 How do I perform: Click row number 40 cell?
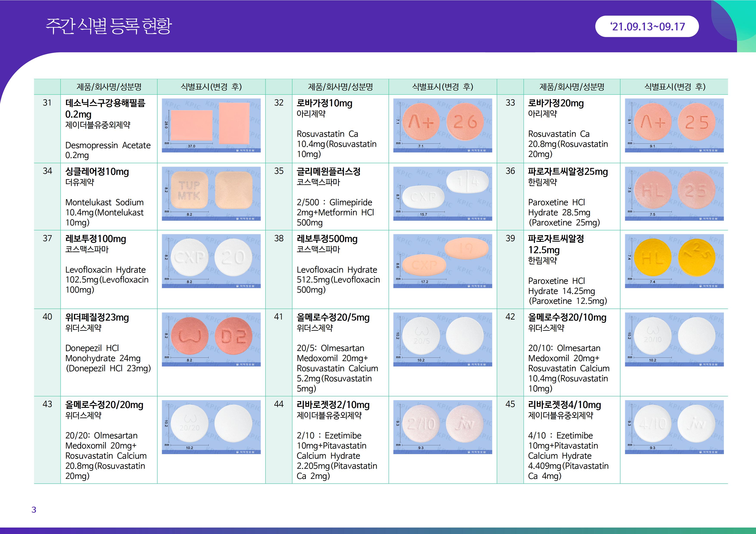(x=47, y=317)
